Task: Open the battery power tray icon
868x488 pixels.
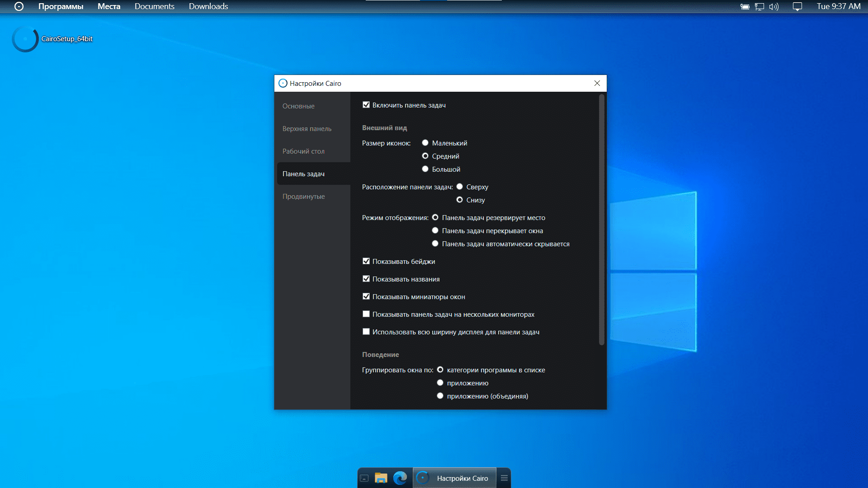Action: pos(745,6)
